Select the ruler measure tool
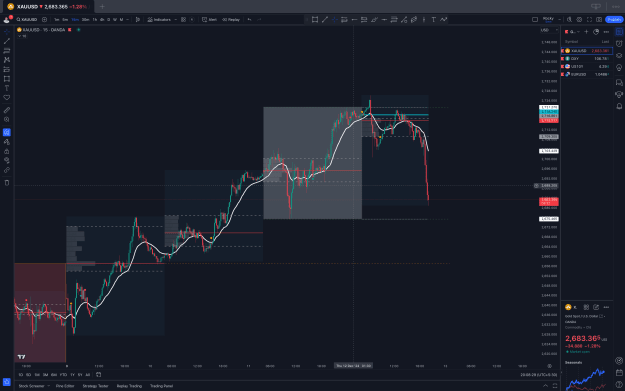625x391 pixels. pyautogui.click(x=7, y=110)
